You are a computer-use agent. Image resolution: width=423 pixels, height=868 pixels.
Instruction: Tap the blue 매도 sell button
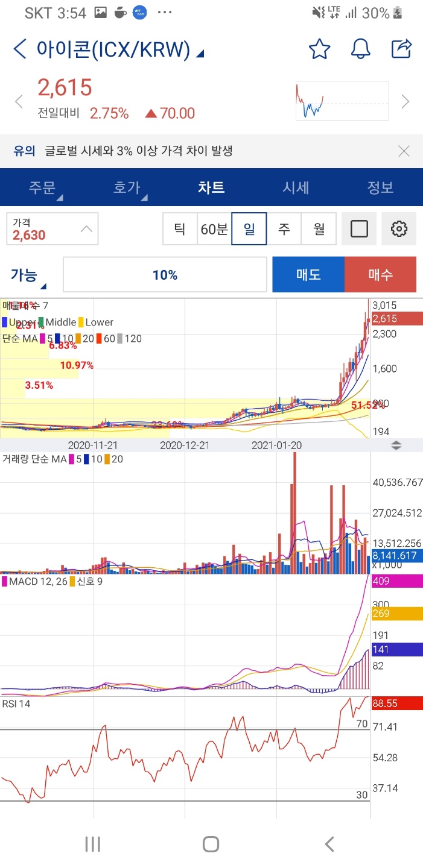tap(308, 275)
